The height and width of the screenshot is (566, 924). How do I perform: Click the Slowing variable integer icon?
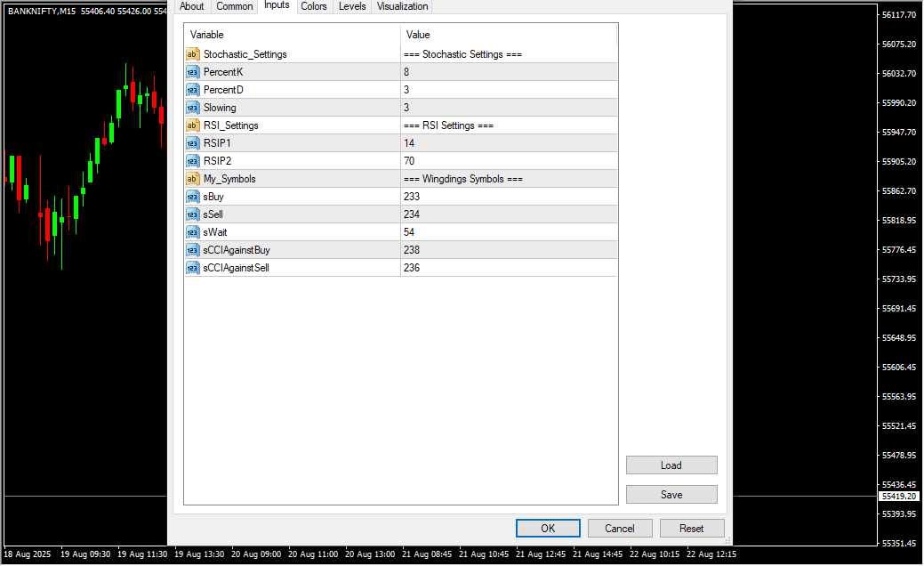click(192, 108)
